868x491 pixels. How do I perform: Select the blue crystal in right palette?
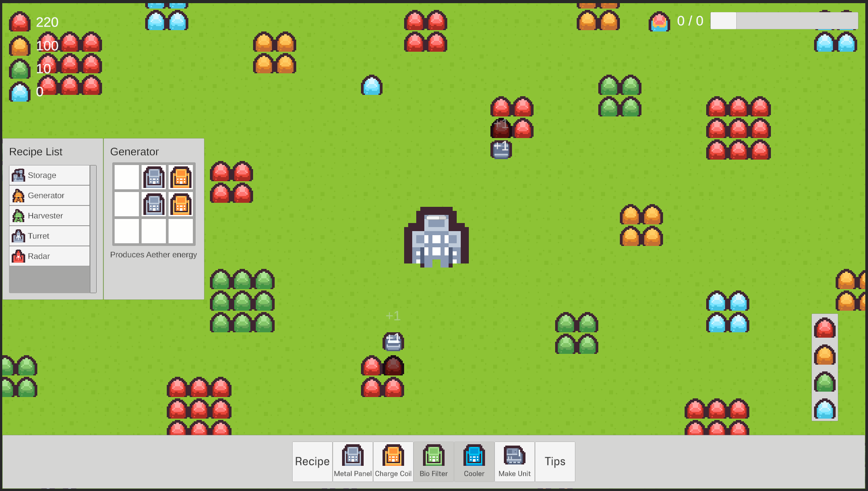pos(824,409)
